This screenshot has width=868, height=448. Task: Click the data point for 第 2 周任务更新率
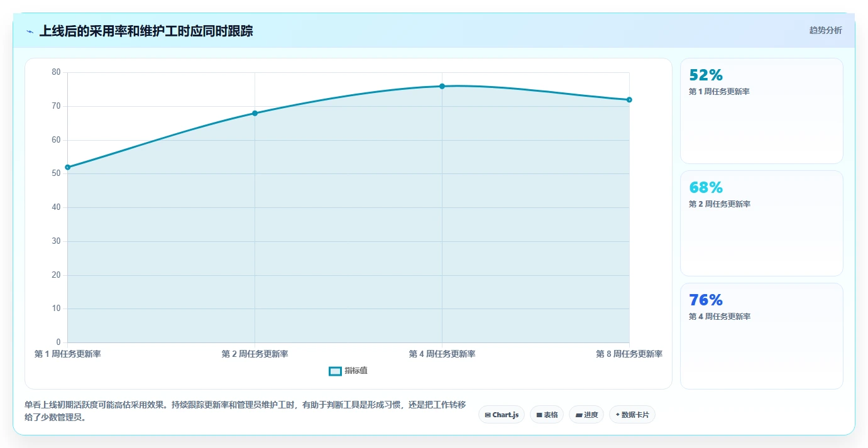(x=255, y=113)
